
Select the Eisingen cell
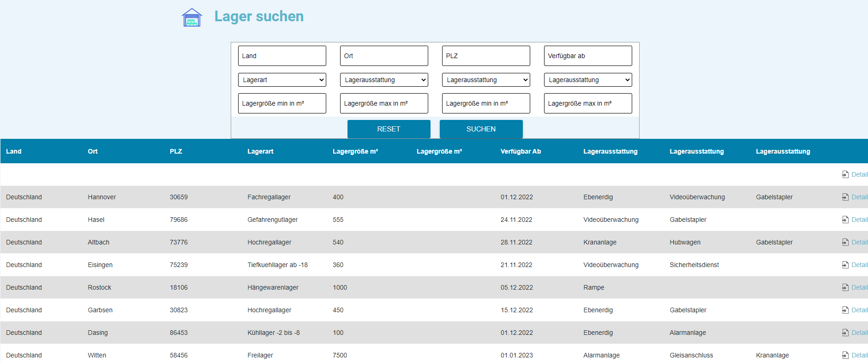(100, 265)
